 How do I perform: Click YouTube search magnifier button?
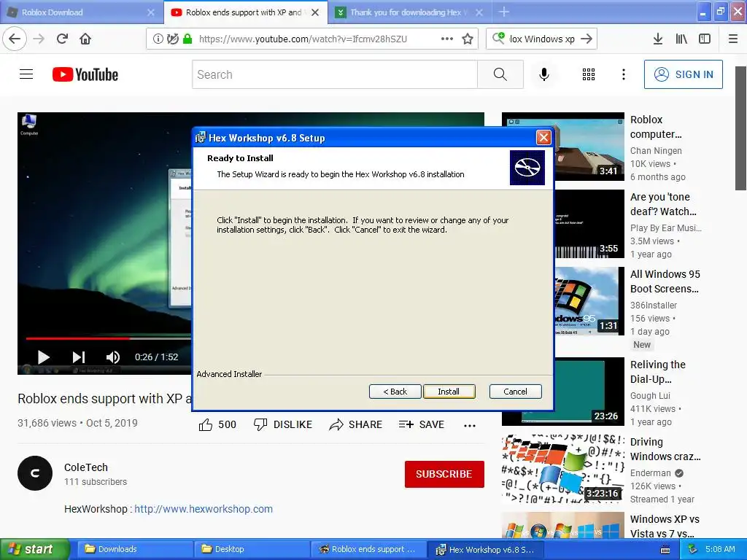click(x=500, y=74)
